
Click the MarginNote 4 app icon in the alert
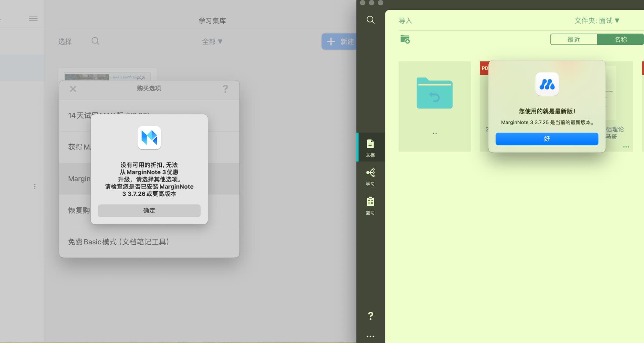tap(149, 138)
